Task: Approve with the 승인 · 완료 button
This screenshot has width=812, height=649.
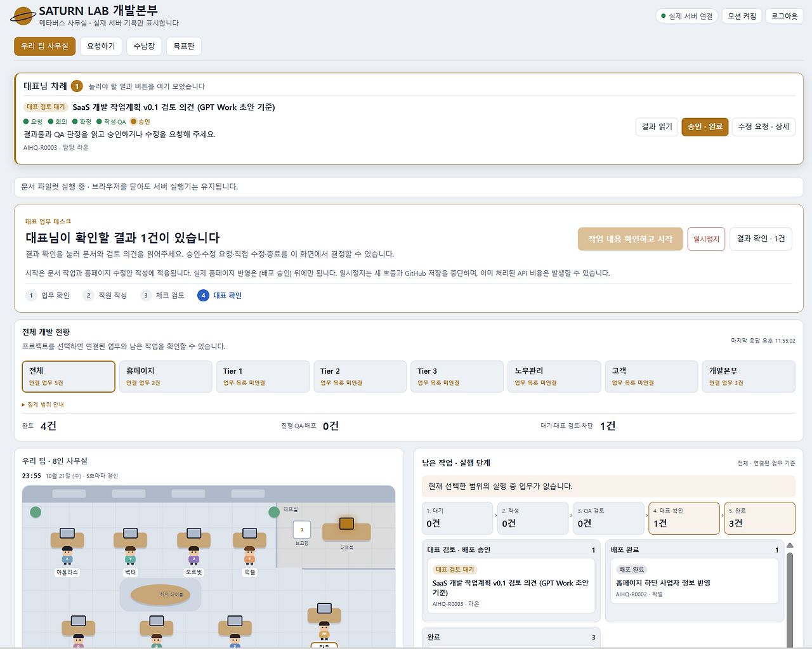Action: (x=705, y=127)
